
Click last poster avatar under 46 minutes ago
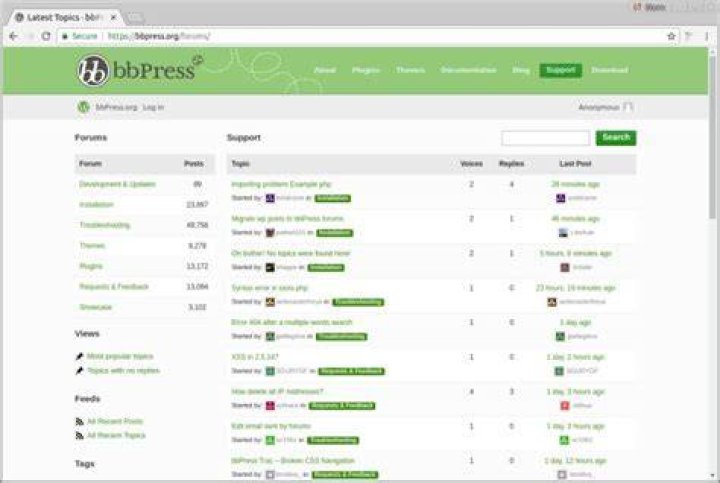coord(563,232)
